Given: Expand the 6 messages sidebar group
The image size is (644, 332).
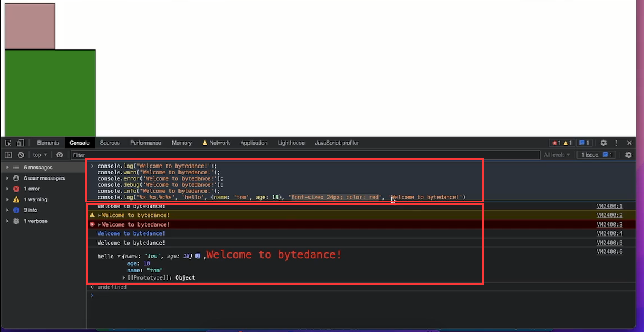Looking at the screenshot, I should (7, 168).
